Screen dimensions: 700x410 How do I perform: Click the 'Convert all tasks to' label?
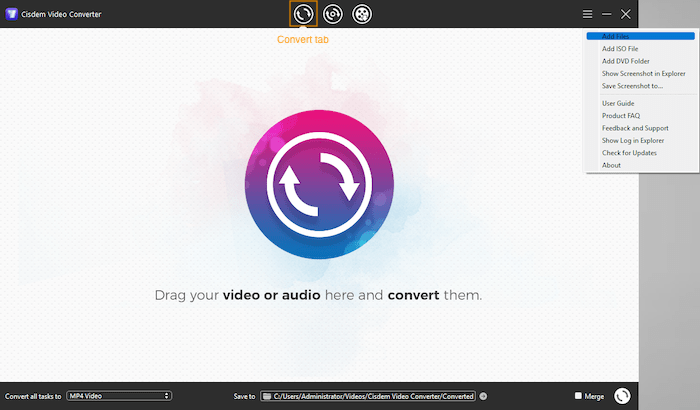pyautogui.click(x=33, y=396)
